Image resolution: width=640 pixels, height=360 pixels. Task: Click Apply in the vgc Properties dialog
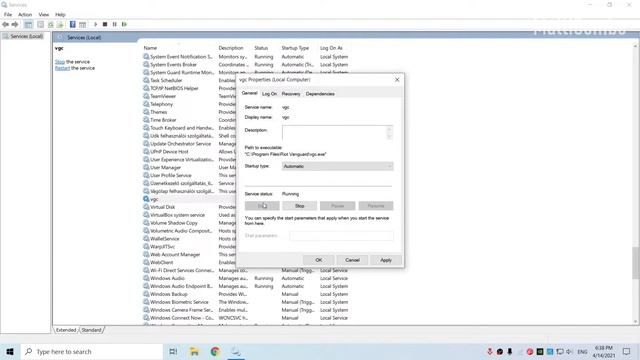point(386,260)
